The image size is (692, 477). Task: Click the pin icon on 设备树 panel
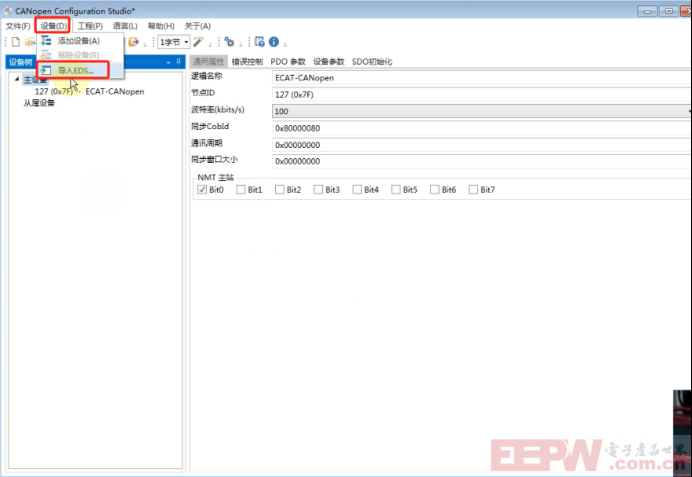[178, 62]
